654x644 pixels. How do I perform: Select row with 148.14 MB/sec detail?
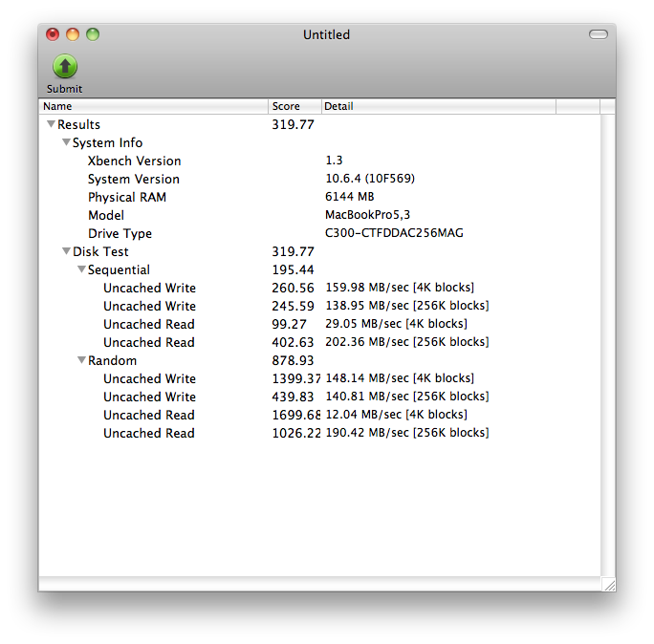coord(320,378)
